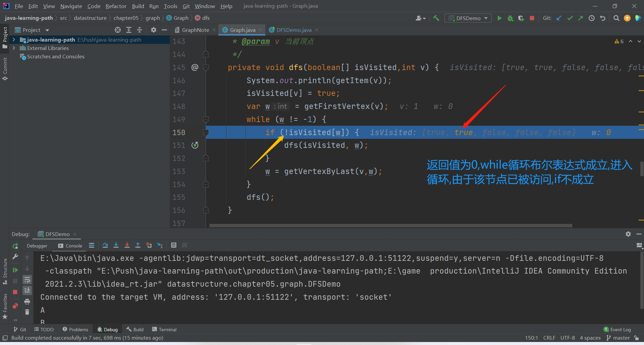The height and width of the screenshot is (345, 644).
Task: Open Evaluate Expression calculator icon
Action: [x=174, y=245]
